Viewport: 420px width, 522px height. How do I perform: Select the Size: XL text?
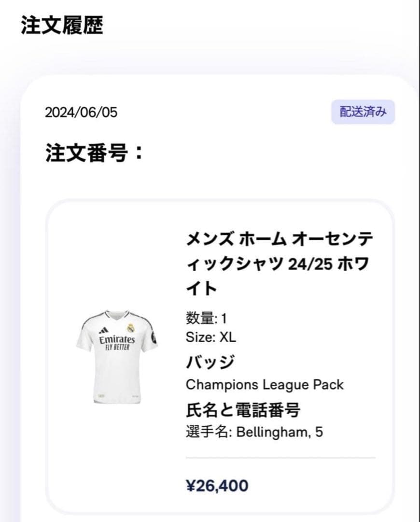pyautogui.click(x=211, y=337)
